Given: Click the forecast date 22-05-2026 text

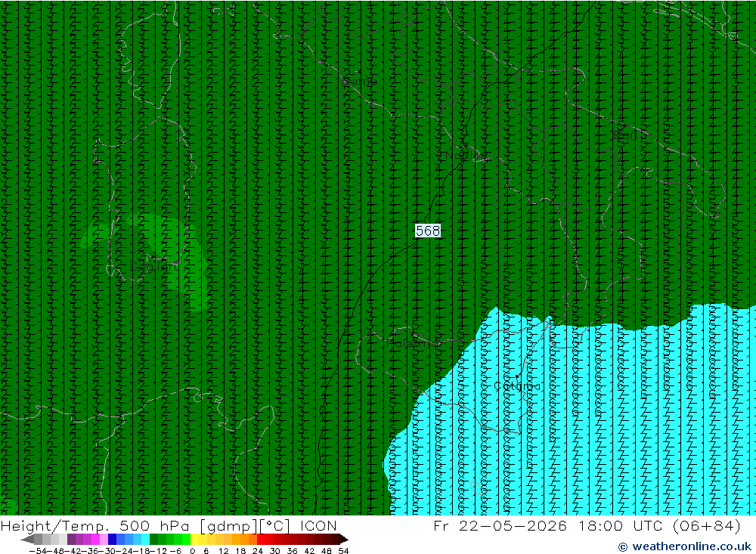Looking at the screenshot, I should 513,525.
